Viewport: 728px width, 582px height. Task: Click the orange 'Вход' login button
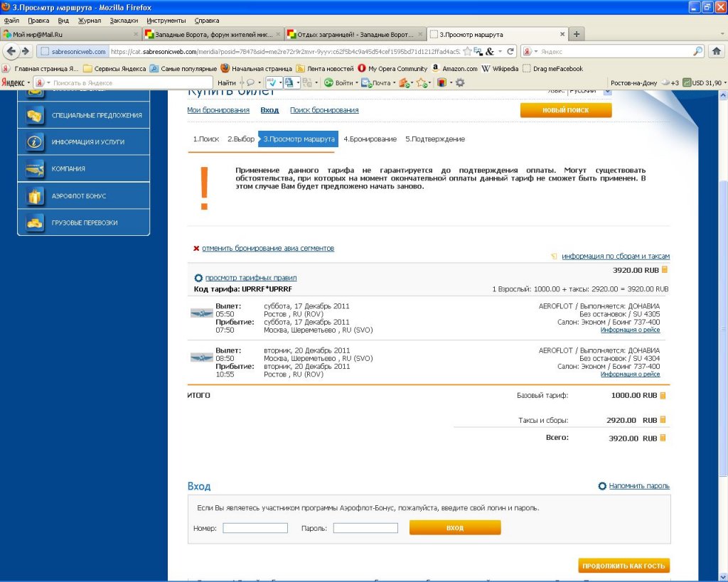point(455,528)
